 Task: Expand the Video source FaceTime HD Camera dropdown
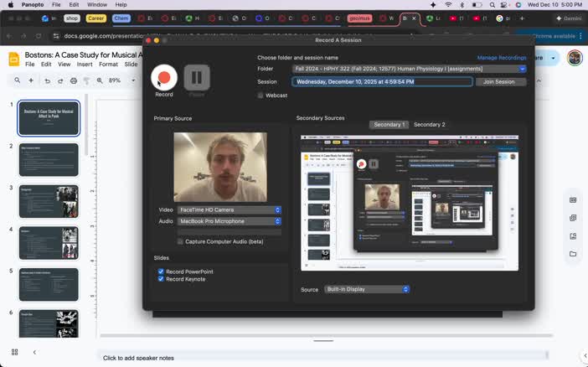230,209
